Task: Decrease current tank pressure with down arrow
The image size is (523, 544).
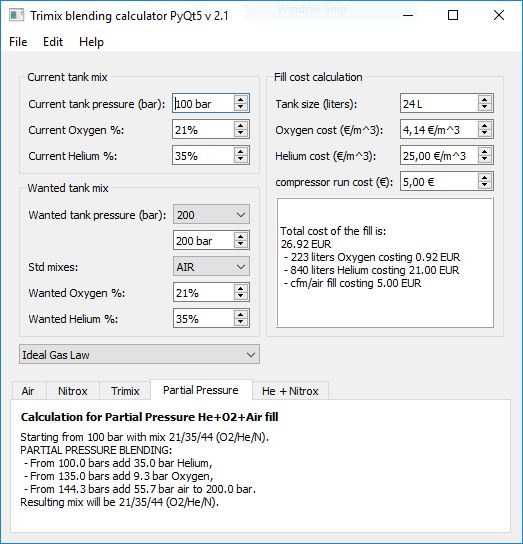Action: click(241, 107)
